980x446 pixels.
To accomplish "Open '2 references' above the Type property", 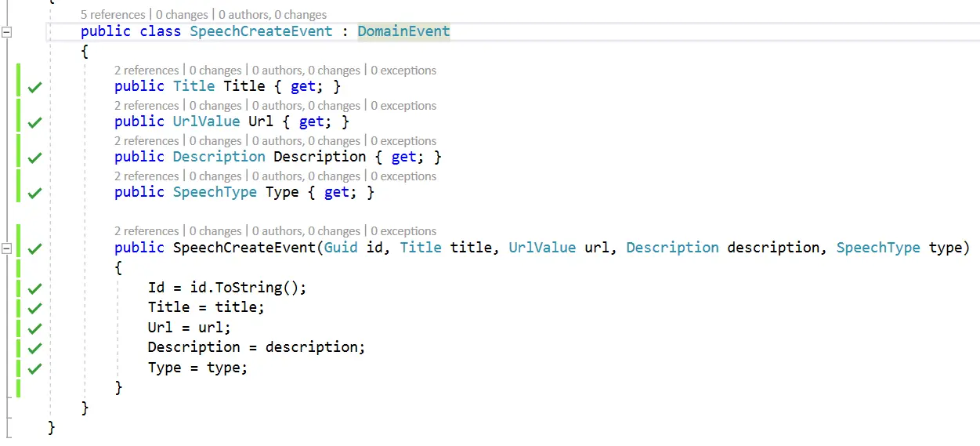I will pyautogui.click(x=146, y=176).
